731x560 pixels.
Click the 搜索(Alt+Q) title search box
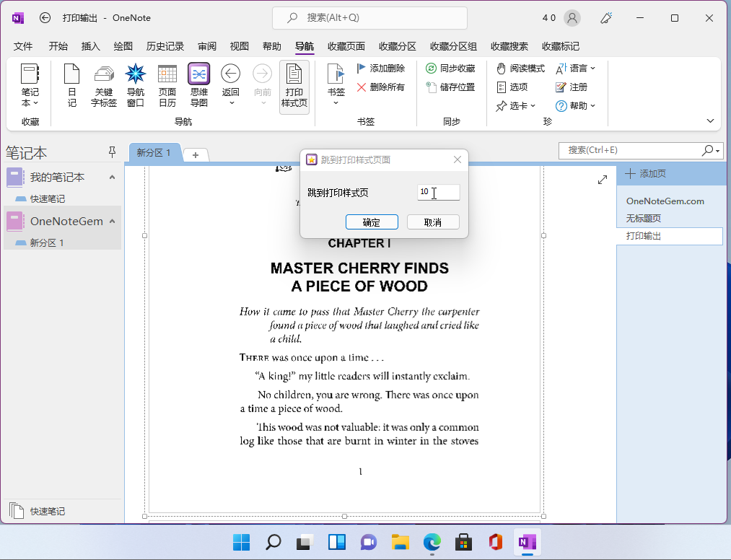369,18
